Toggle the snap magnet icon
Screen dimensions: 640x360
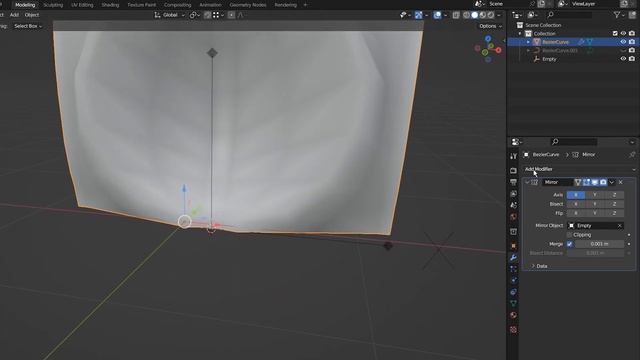click(207, 15)
